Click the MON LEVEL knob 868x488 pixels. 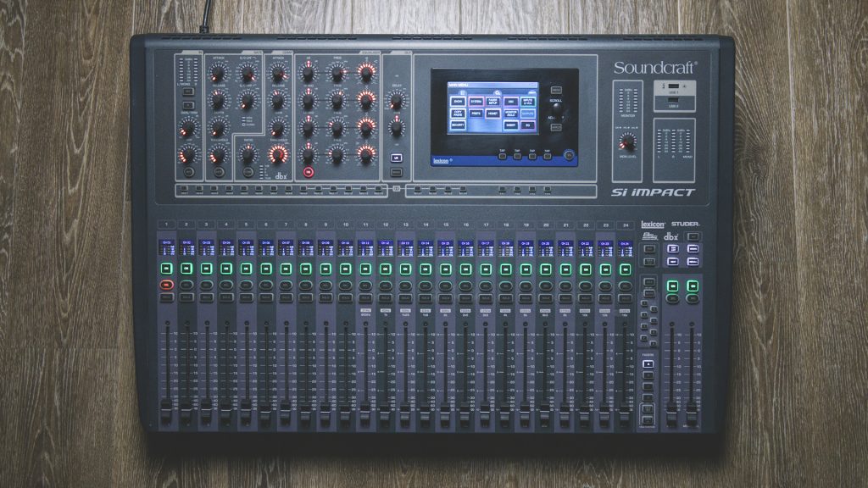coord(627,141)
